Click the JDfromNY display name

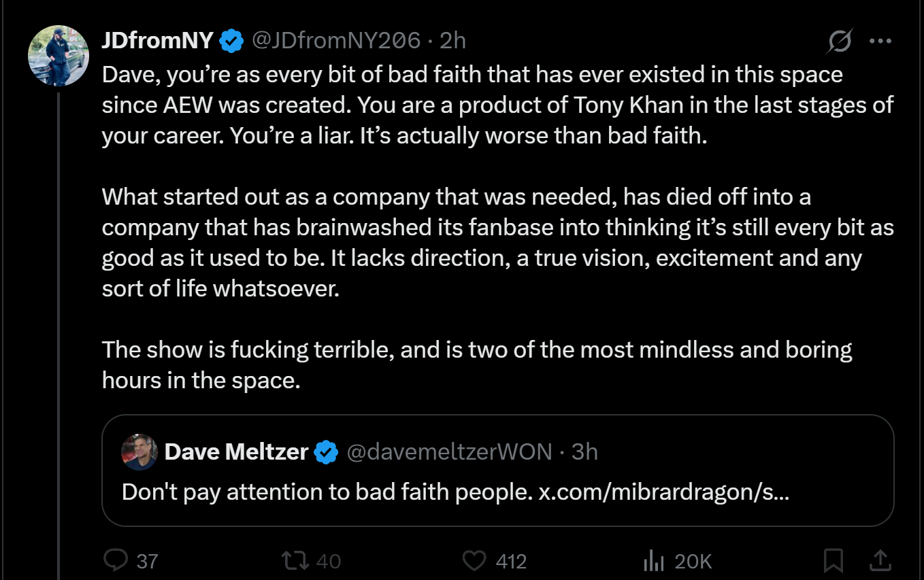158,41
